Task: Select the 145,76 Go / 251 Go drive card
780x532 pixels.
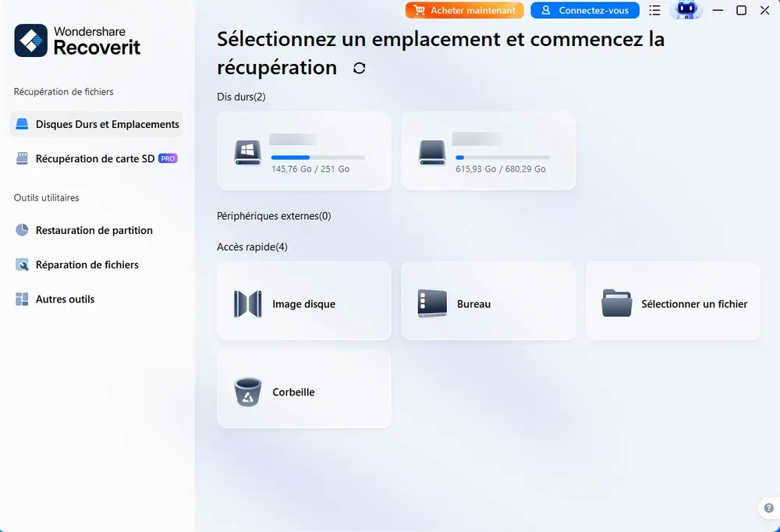Action: (x=304, y=151)
